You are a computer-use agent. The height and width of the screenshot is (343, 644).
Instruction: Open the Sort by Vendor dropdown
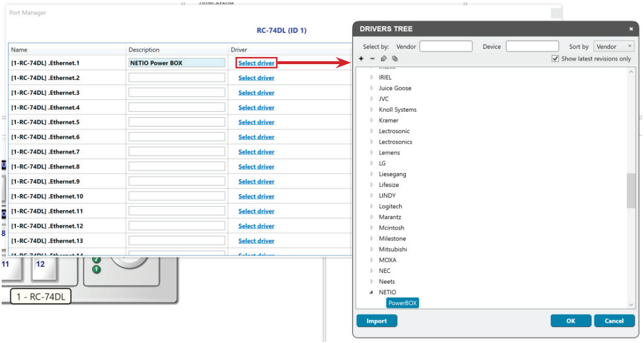tap(614, 47)
